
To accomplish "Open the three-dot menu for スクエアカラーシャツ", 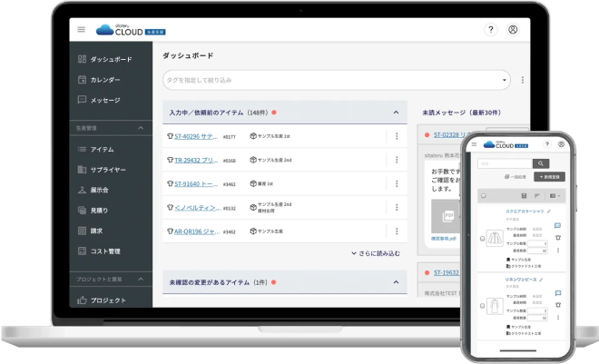I will (x=558, y=251).
